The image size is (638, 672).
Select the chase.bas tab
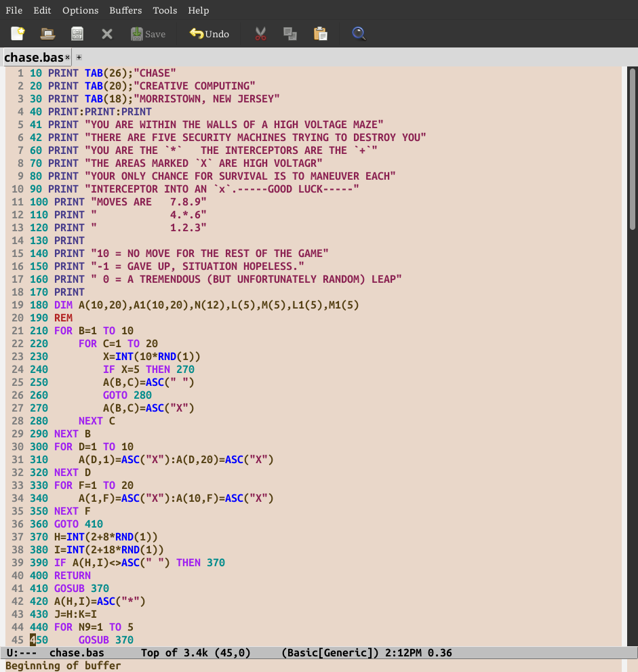pos(34,58)
